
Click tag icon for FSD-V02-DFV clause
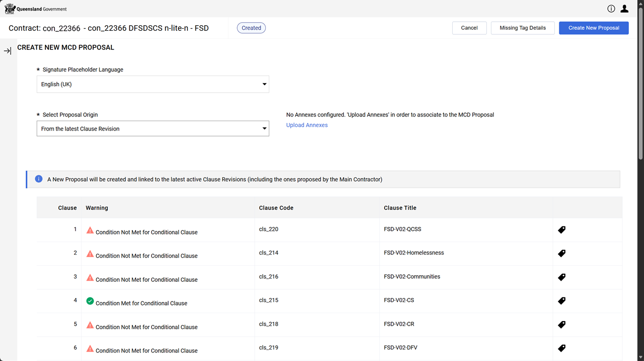pos(561,348)
